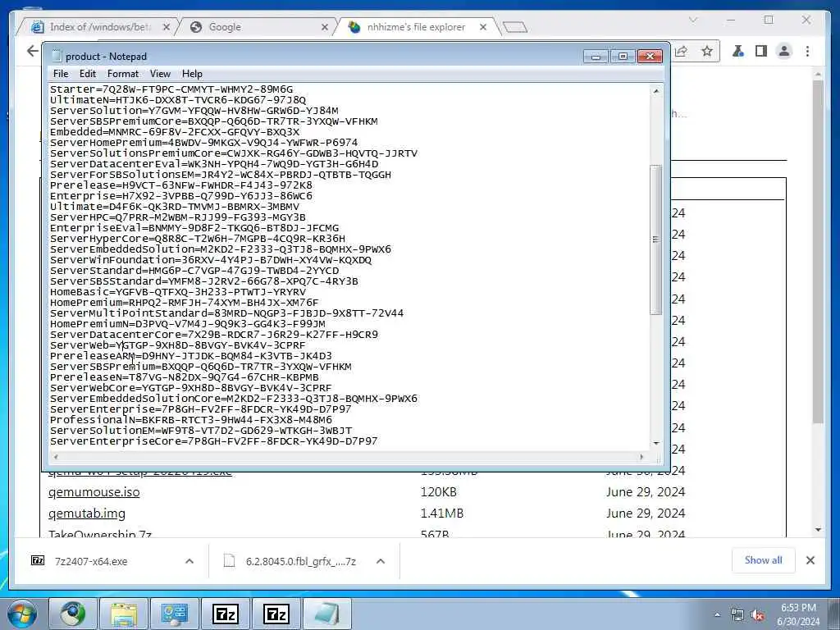Open the downloaded 7z2407-x64.exe item

(91, 561)
